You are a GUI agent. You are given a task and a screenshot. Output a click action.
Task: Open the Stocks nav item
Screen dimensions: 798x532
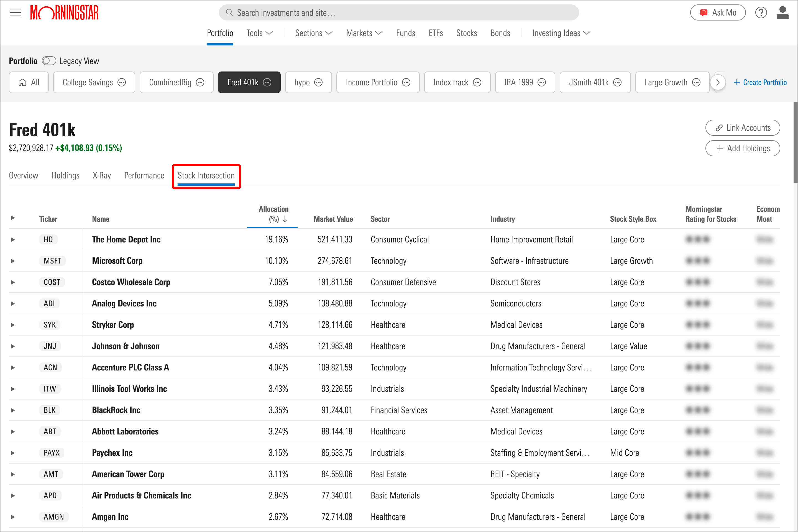tap(467, 33)
